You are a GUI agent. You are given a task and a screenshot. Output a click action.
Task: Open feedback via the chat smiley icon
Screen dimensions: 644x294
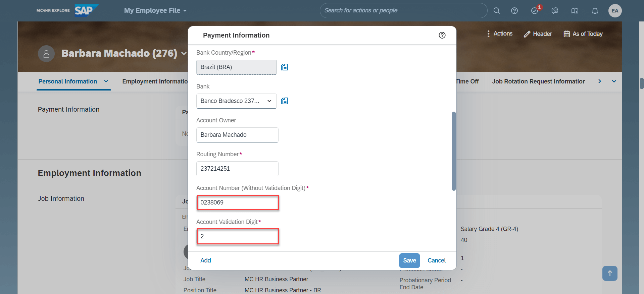pyautogui.click(x=554, y=10)
